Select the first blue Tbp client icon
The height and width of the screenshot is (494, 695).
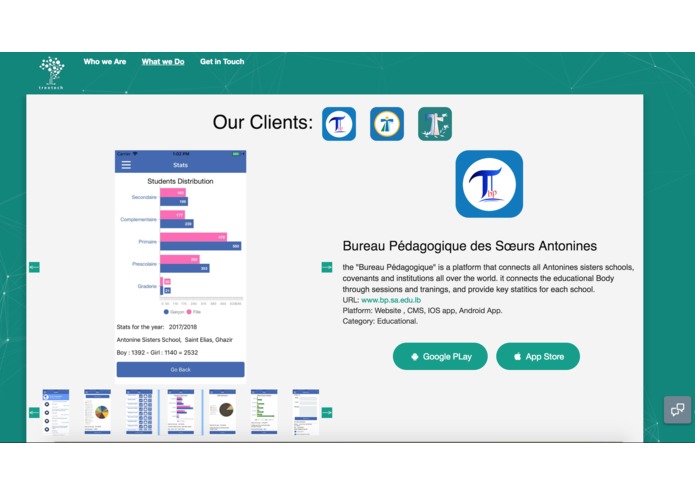[339, 124]
